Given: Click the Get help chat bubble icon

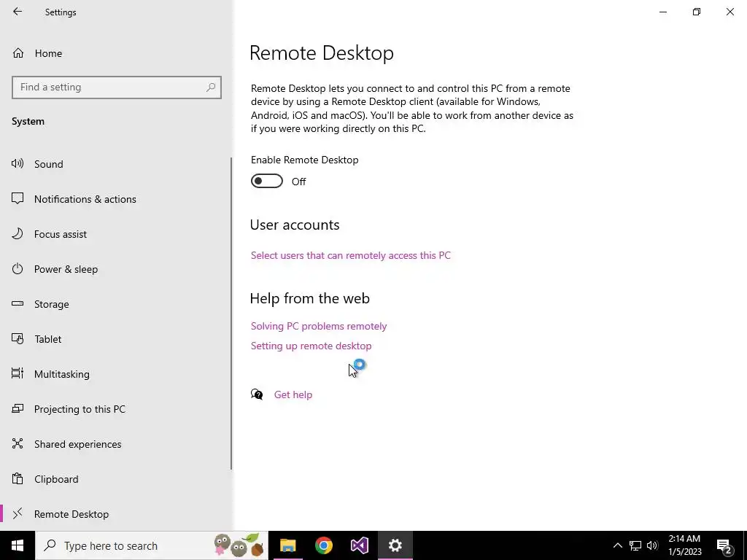Looking at the screenshot, I should [257, 394].
